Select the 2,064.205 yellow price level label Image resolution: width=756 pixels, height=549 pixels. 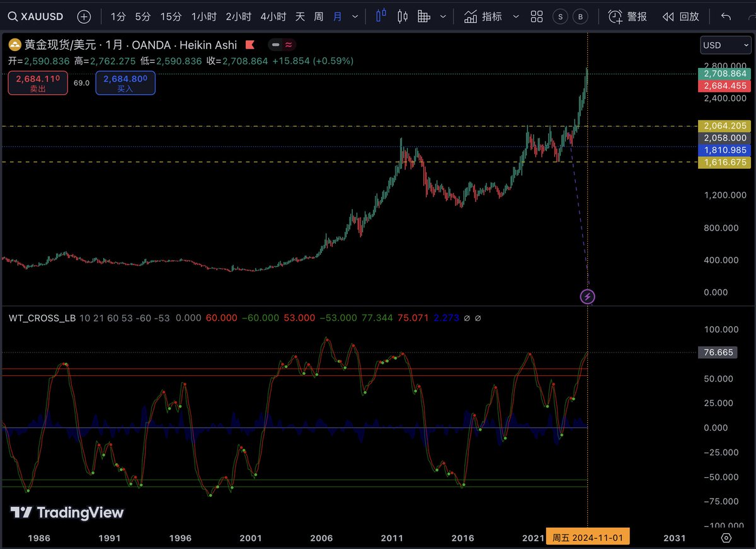pyautogui.click(x=723, y=126)
